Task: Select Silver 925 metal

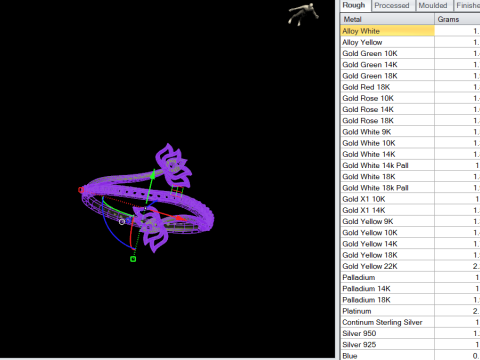Action: pos(410,345)
